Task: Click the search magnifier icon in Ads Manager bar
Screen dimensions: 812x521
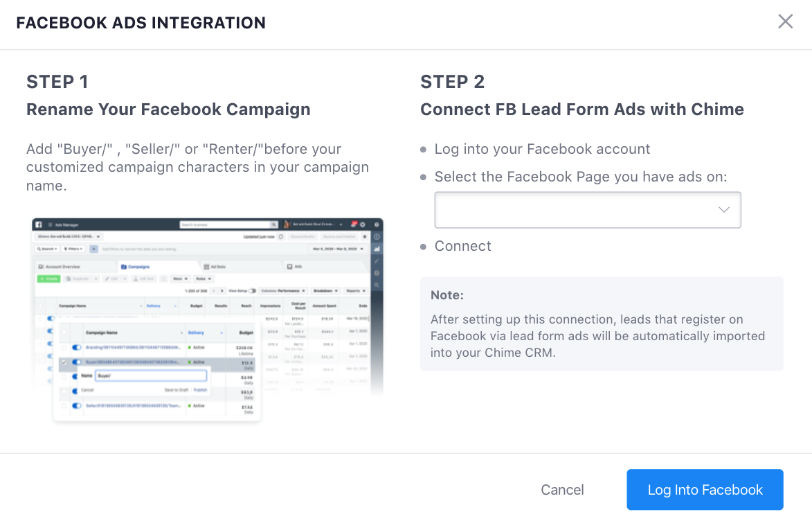Action: (x=273, y=224)
